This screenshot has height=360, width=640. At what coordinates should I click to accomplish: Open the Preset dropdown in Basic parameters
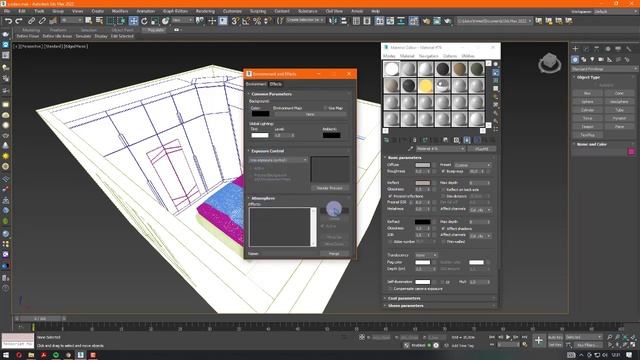click(473, 165)
